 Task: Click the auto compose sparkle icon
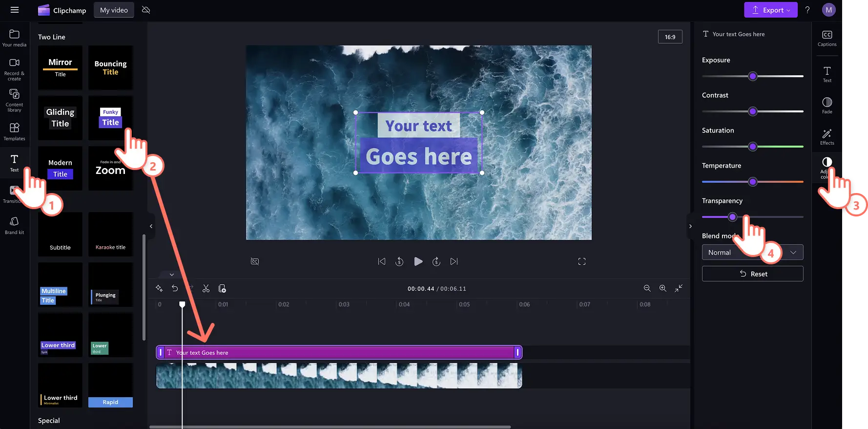click(x=159, y=288)
